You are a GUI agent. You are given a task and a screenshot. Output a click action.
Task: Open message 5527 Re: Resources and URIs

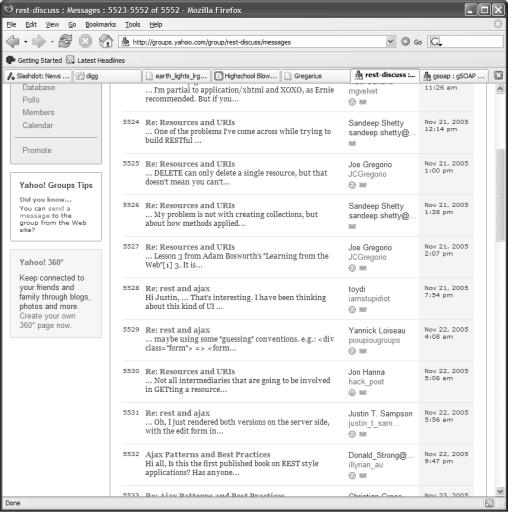190,247
